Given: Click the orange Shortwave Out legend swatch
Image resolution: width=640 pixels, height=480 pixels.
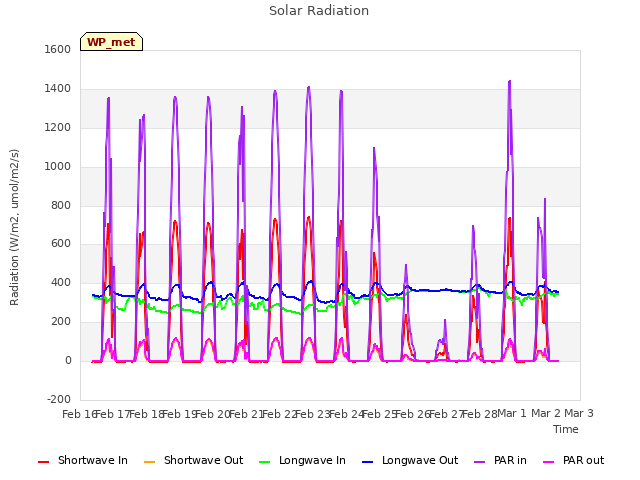Looking at the screenshot, I should 149,462.
